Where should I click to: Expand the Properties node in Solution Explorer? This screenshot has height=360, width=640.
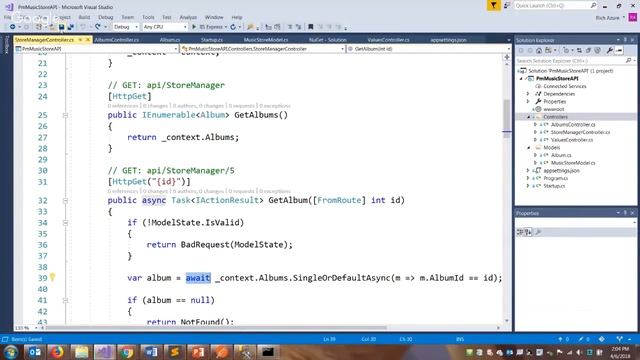click(528, 101)
